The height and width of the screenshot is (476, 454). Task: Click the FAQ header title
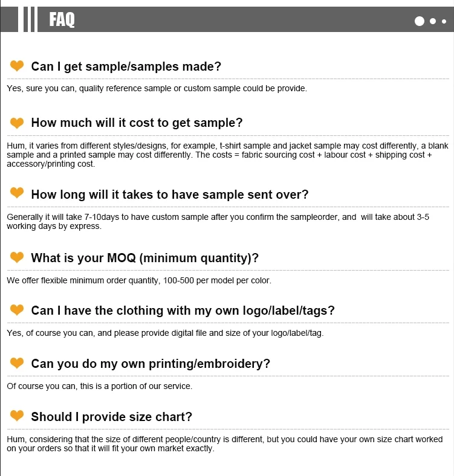tap(62, 20)
